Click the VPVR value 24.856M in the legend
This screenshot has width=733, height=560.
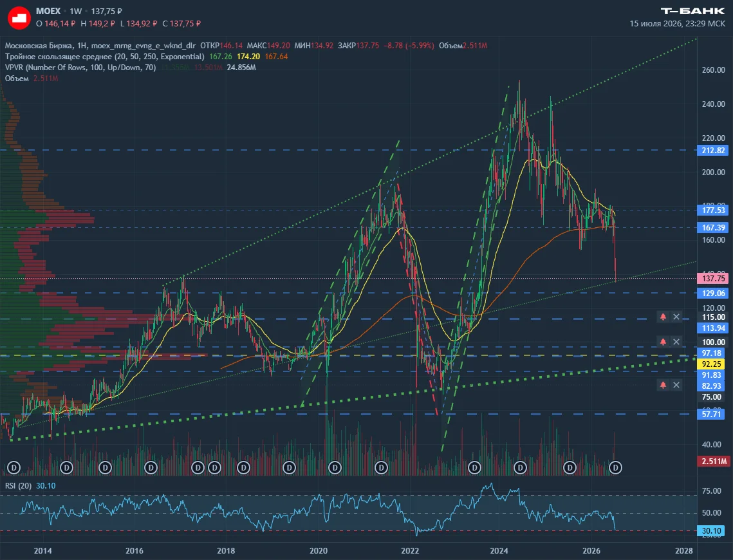[x=241, y=68]
